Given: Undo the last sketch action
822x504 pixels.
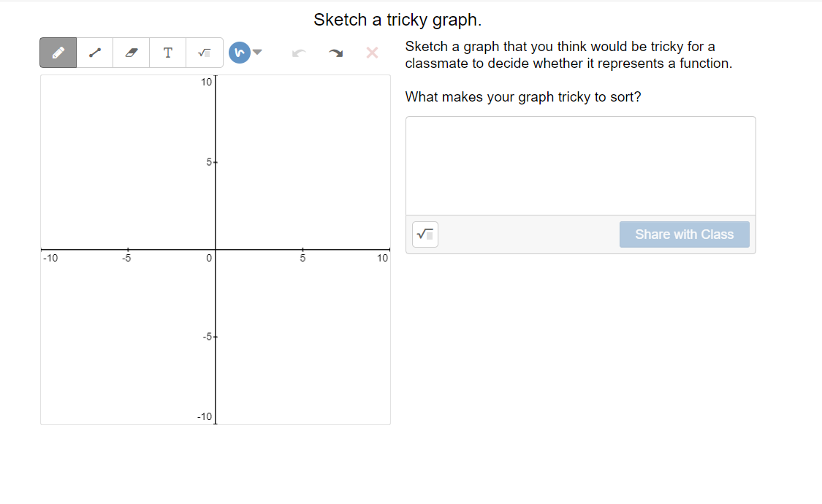Looking at the screenshot, I should 299,52.
